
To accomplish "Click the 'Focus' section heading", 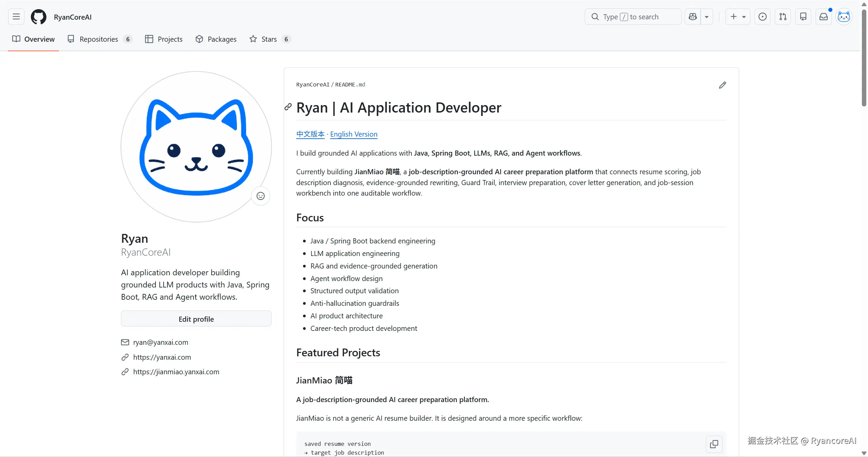I will pyautogui.click(x=310, y=218).
